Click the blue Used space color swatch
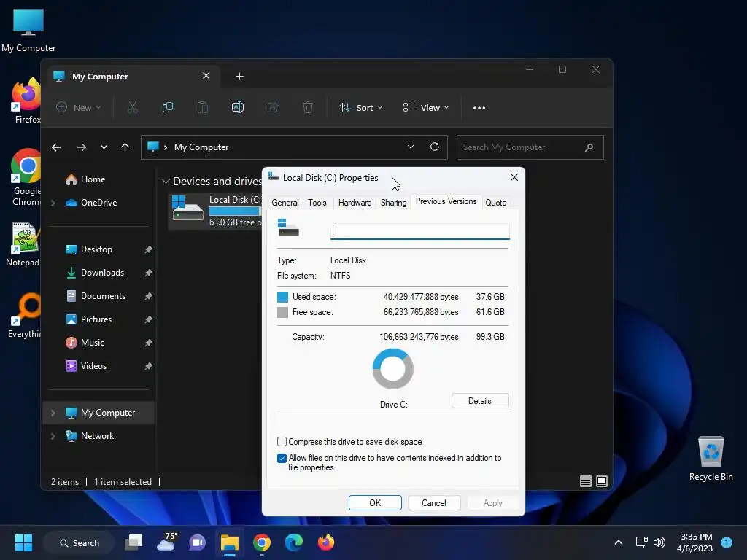Viewport: 747px width, 560px height. (x=282, y=297)
